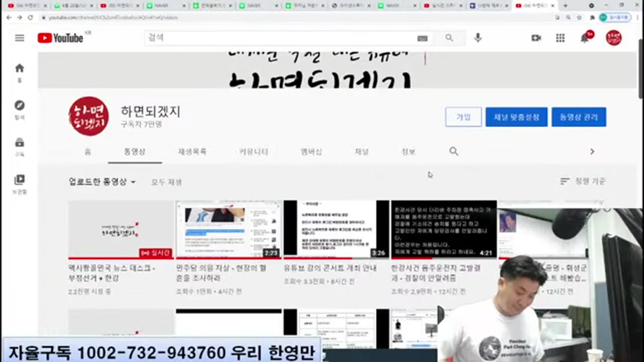The image size is (644, 362).
Task: Open the account avatar menu in YouTube header
Action: (614, 38)
